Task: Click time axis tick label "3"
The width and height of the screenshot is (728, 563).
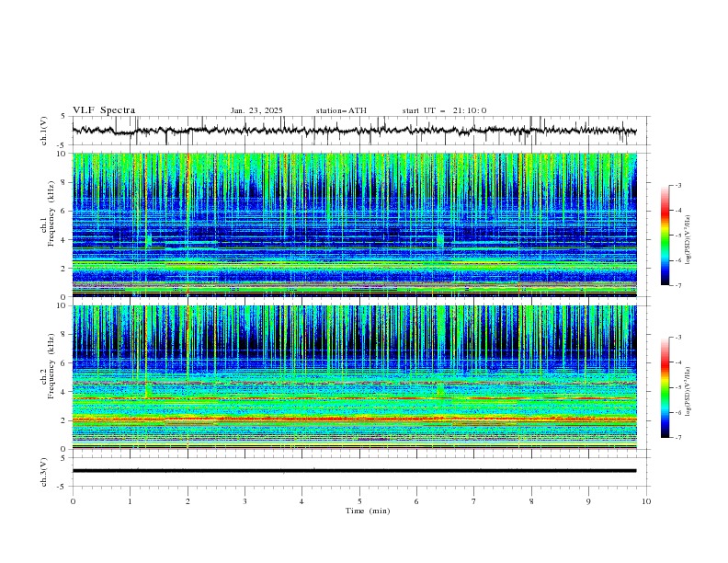Action: [x=245, y=501]
